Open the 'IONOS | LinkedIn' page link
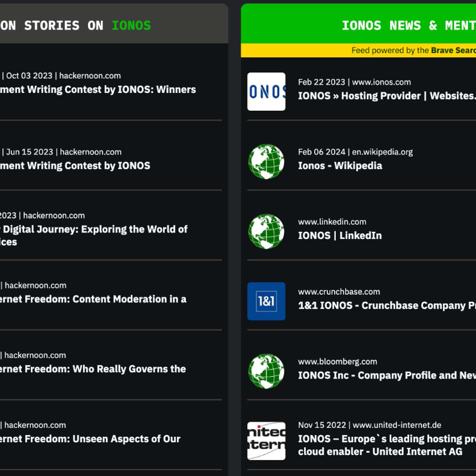 coord(340,235)
